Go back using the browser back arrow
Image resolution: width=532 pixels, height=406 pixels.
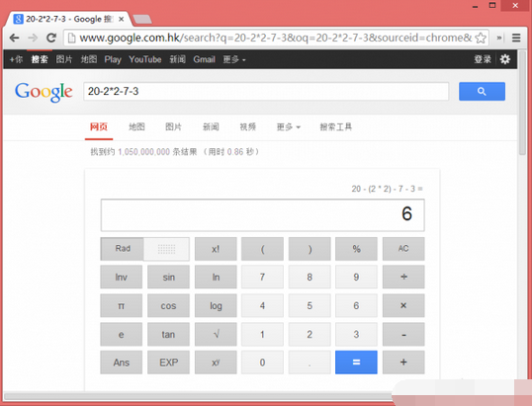point(14,38)
